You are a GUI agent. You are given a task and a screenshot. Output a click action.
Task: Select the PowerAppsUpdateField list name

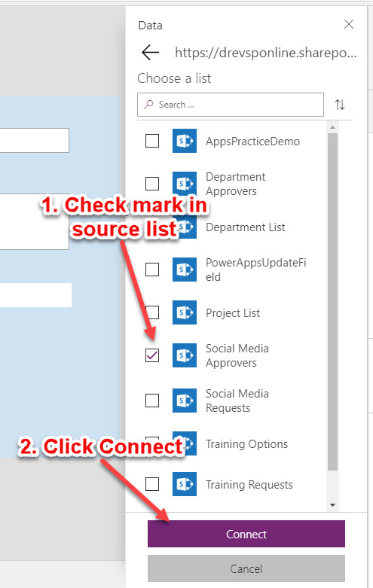(256, 270)
